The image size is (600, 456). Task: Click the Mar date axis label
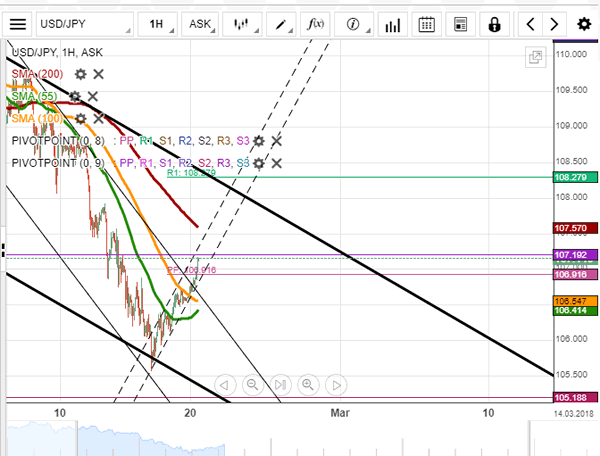coord(340,413)
